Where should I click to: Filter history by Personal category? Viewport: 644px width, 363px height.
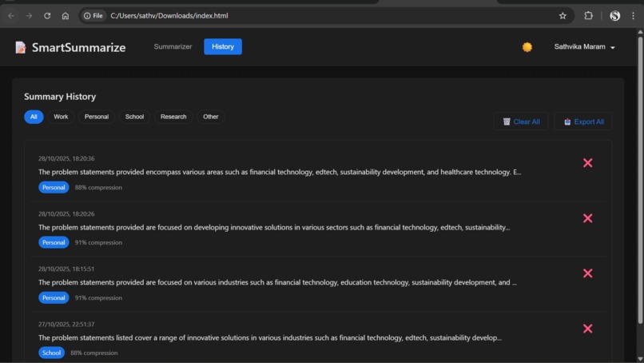click(97, 117)
